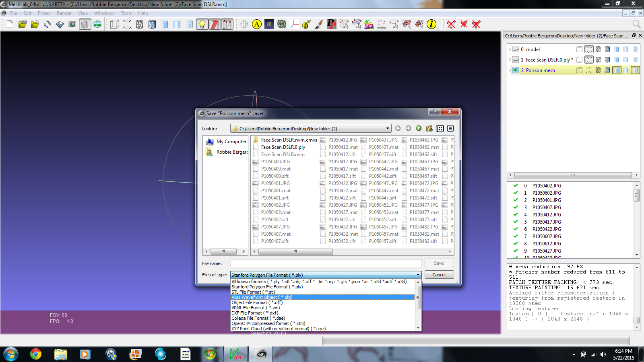Open the Render menu

coord(64,13)
